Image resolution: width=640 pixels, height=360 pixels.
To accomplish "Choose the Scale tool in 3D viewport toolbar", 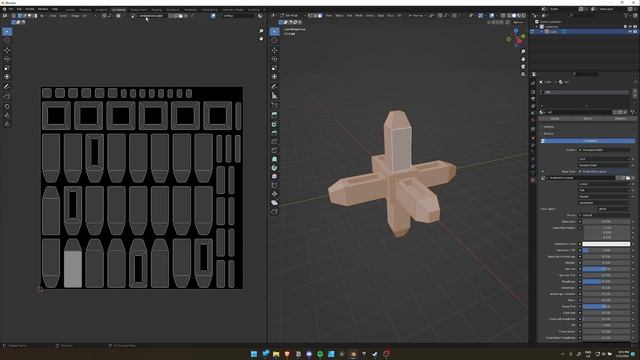I will (x=274, y=68).
